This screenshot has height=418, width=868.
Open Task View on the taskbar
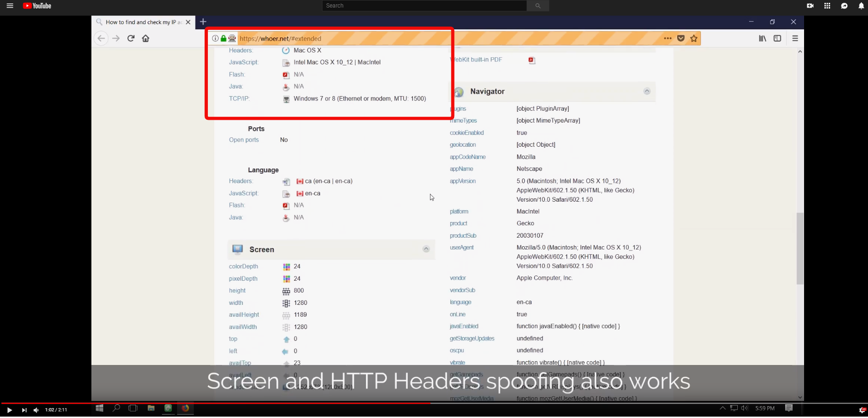133,408
